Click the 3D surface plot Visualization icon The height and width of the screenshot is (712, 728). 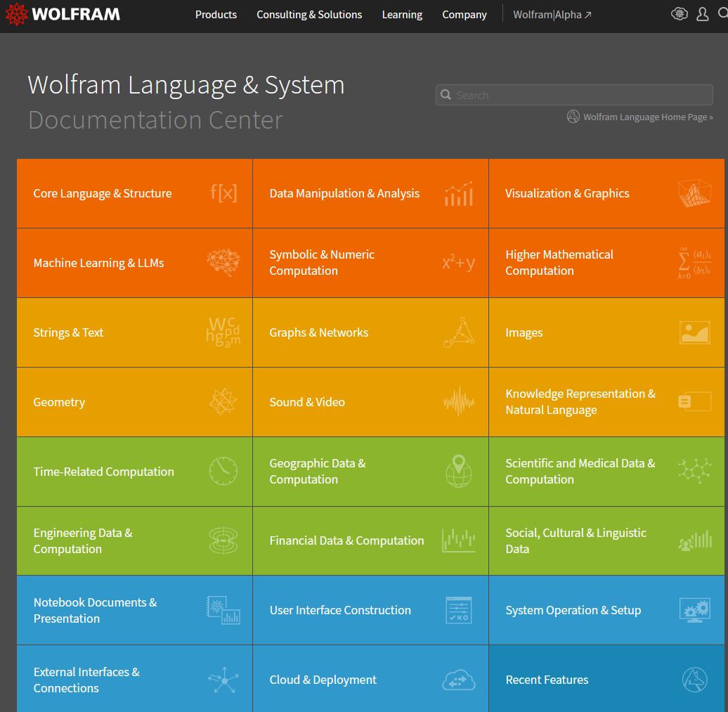click(694, 193)
